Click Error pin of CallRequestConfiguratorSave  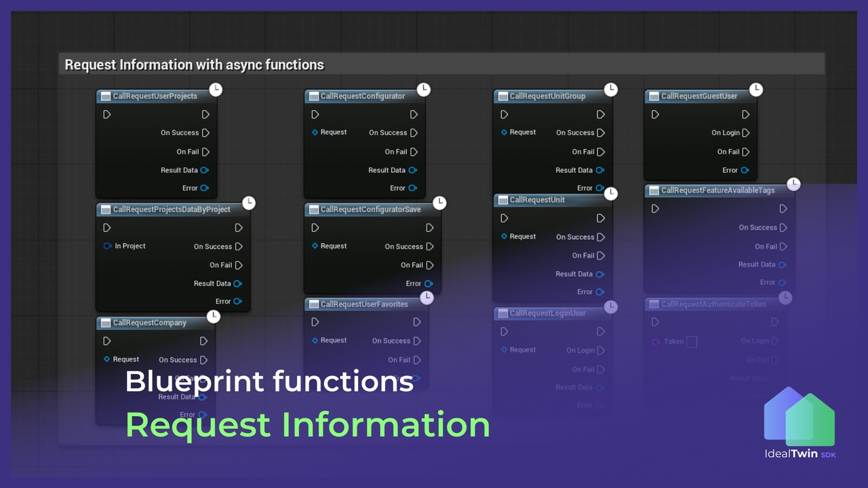coord(429,284)
